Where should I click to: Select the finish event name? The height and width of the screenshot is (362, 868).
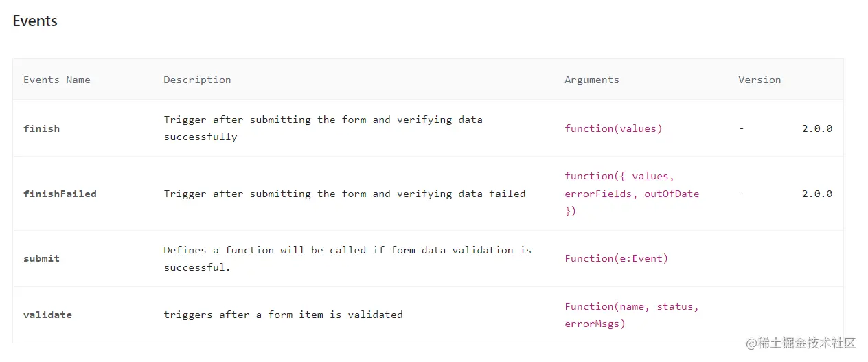click(x=41, y=128)
